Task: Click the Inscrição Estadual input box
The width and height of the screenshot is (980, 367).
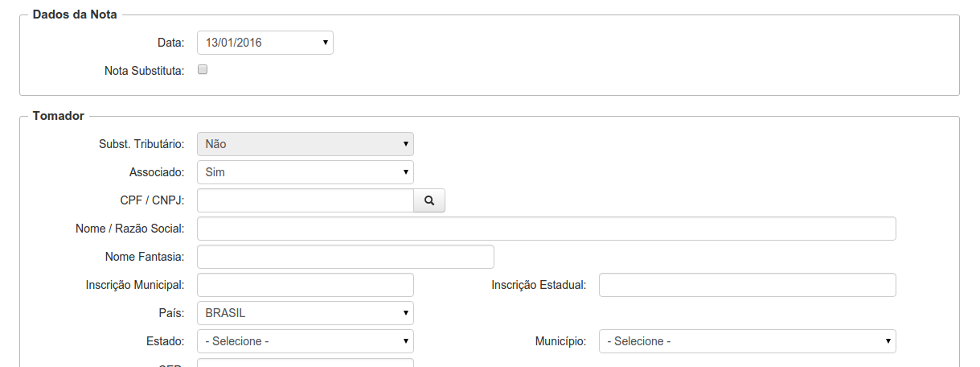Action: [747, 285]
